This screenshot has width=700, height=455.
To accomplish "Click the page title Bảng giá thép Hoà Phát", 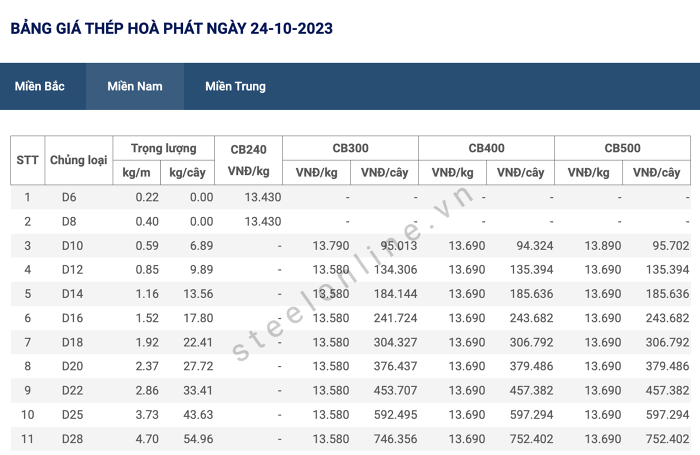I will coord(171,29).
